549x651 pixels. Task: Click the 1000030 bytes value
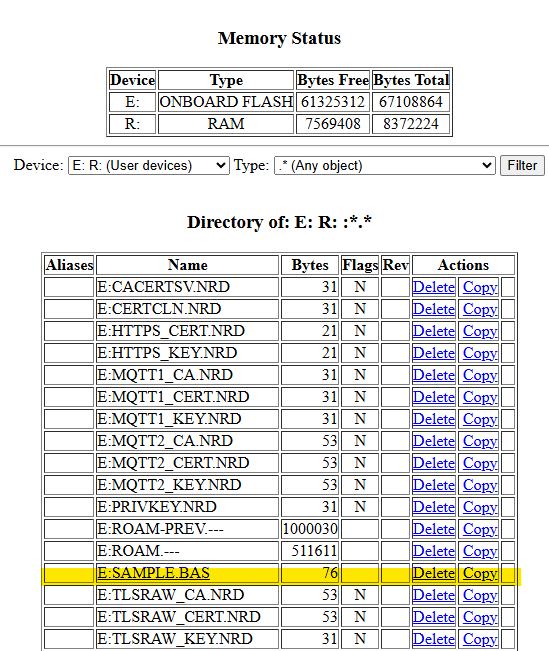pyautogui.click(x=310, y=529)
